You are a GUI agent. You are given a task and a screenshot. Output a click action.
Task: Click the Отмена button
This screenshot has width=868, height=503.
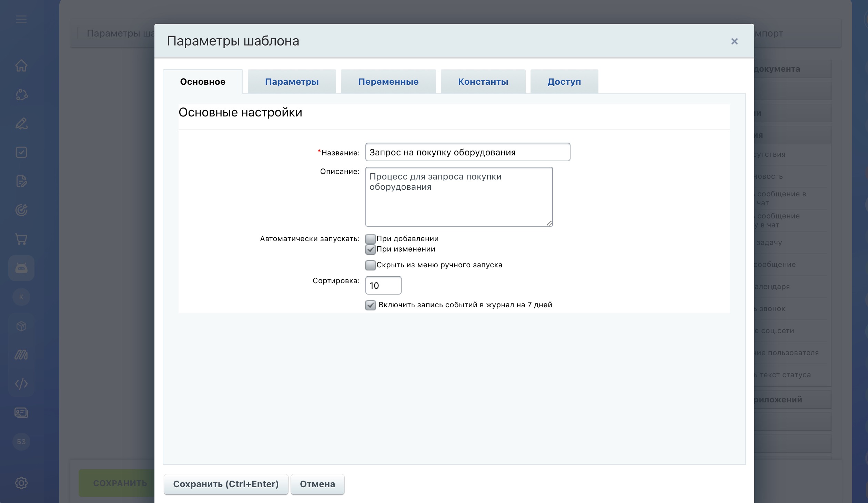point(317,484)
